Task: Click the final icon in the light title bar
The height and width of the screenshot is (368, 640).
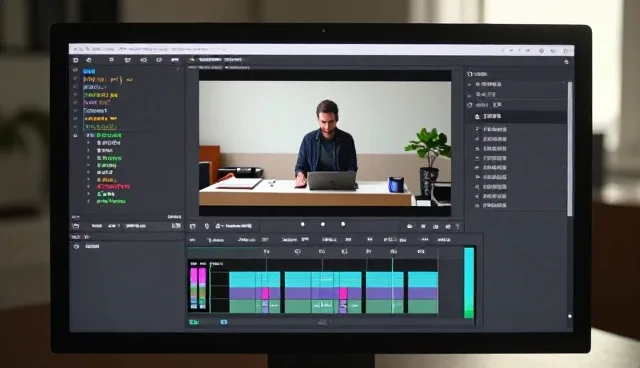Action: click(x=565, y=51)
